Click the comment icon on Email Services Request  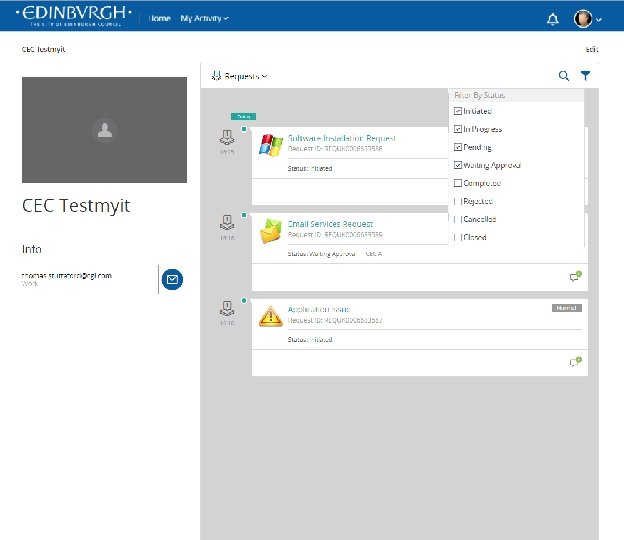point(575,277)
